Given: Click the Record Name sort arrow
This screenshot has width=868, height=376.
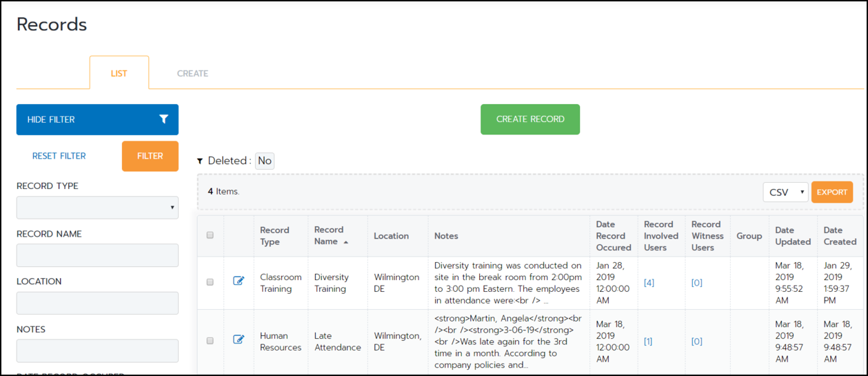Looking at the screenshot, I should coord(345,242).
